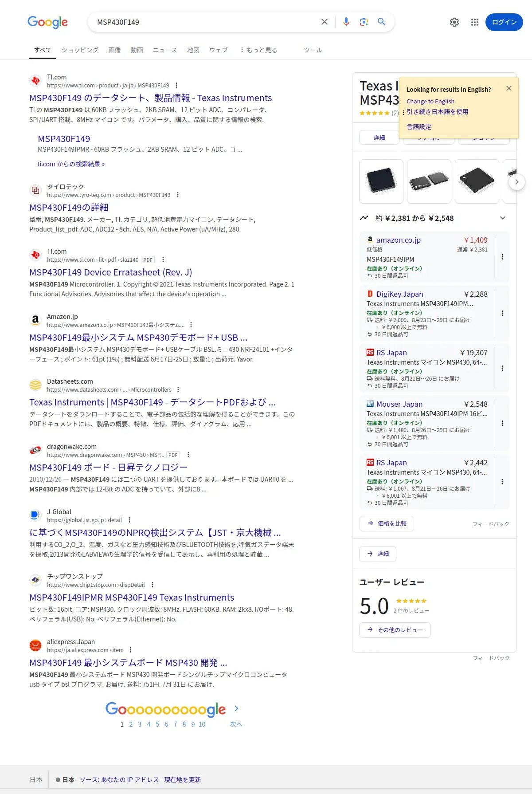The image size is (532, 794).
Task: Open more options for the Erratasheet result
Action: [163, 259]
